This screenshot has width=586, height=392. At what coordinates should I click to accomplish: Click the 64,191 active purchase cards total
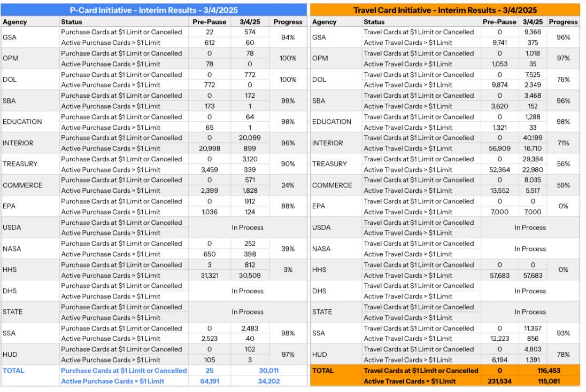coord(209,381)
